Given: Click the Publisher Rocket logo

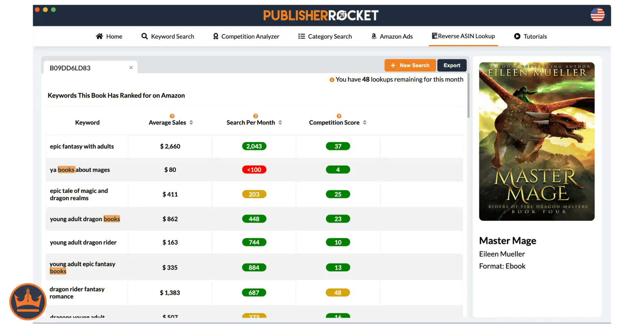Looking at the screenshot, I should point(321,15).
